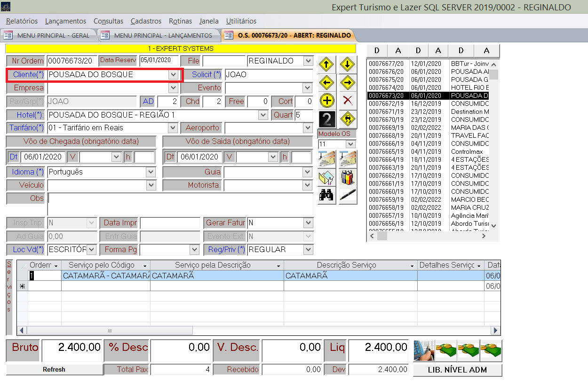The image size is (588, 381).
Task: Click the red X delete icon
Action: [x=347, y=100]
